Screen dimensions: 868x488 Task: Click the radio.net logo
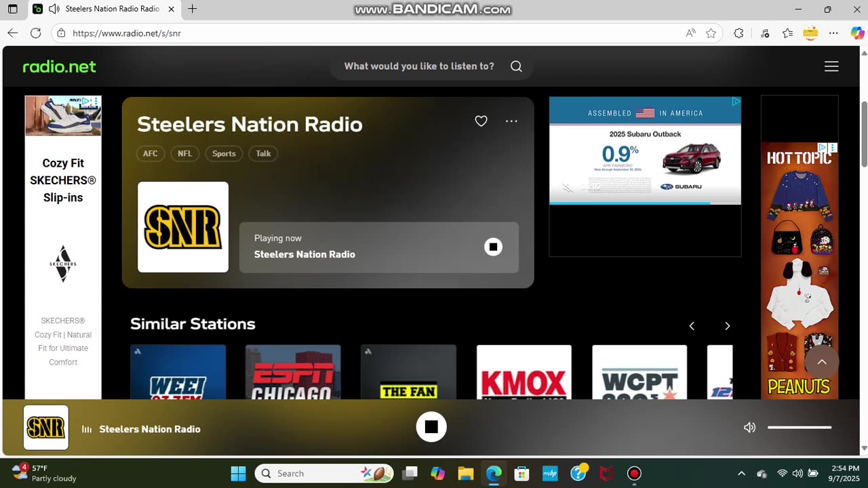click(x=60, y=66)
